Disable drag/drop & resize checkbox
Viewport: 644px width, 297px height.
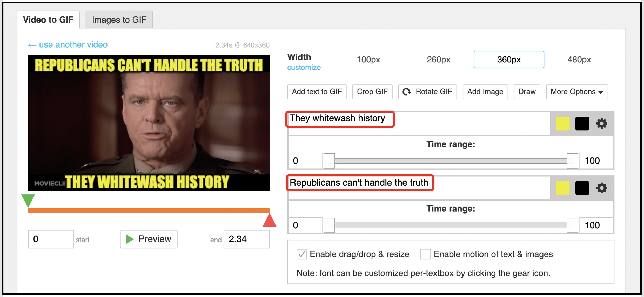tap(301, 254)
